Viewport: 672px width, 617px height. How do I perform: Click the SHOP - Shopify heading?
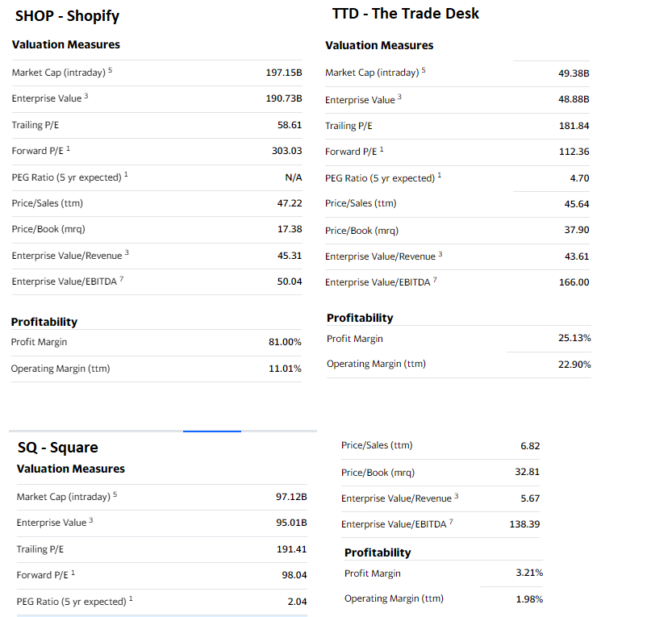click(67, 16)
